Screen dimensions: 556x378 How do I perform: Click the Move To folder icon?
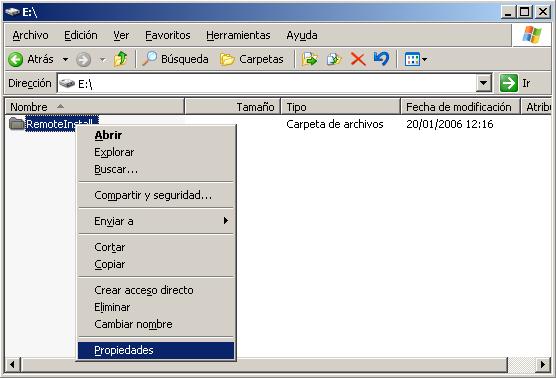pyautogui.click(x=310, y=59)
